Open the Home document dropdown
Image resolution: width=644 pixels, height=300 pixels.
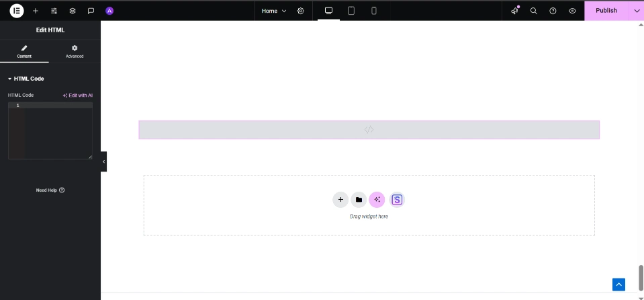(x=274, y=11)
